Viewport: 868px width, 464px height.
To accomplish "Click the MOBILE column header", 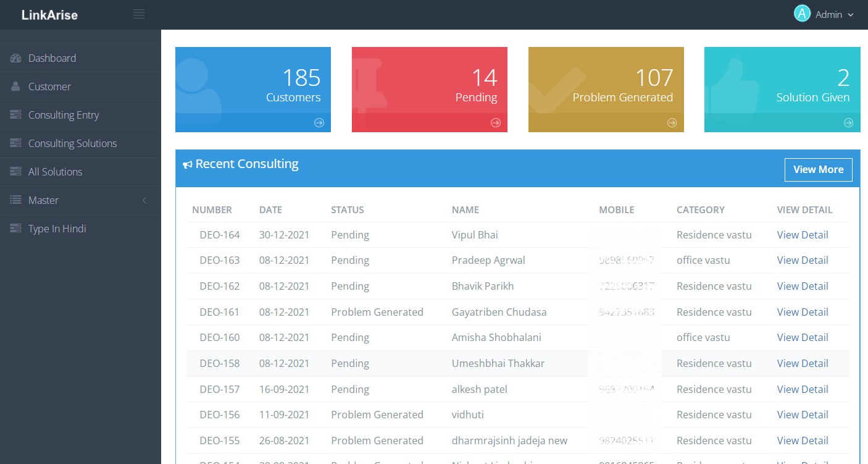I will 617,210.
